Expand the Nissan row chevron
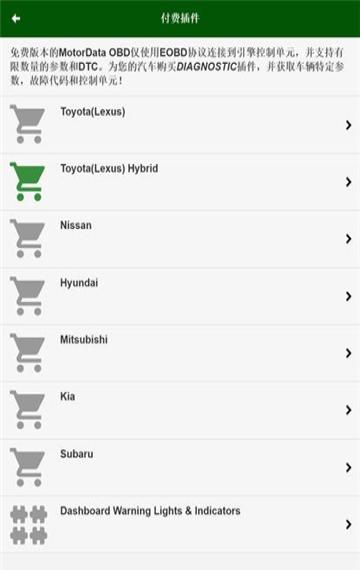The height and width of the screenshot is (570, 360). pyautogui.click(x=348, y=239)
